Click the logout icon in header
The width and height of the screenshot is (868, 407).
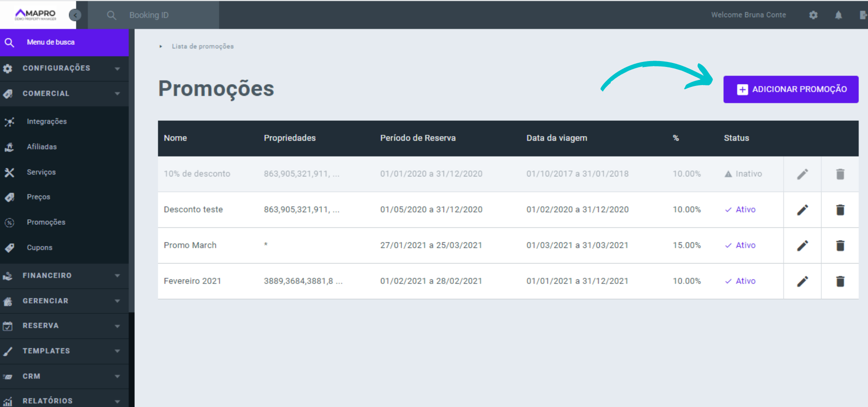863,15
